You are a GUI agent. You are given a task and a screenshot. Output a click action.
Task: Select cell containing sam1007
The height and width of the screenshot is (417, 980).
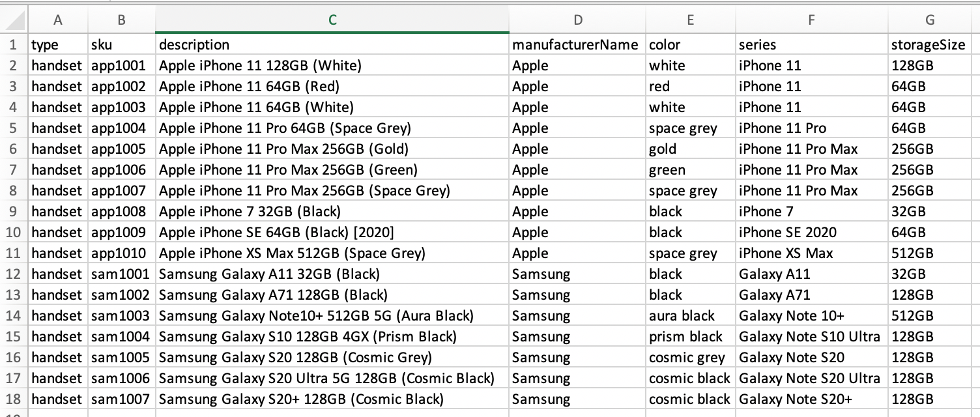[122, 399]
